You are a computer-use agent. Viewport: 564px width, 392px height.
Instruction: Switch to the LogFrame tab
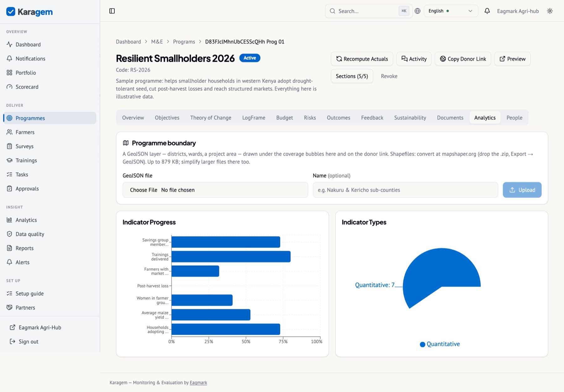point(254,118)
